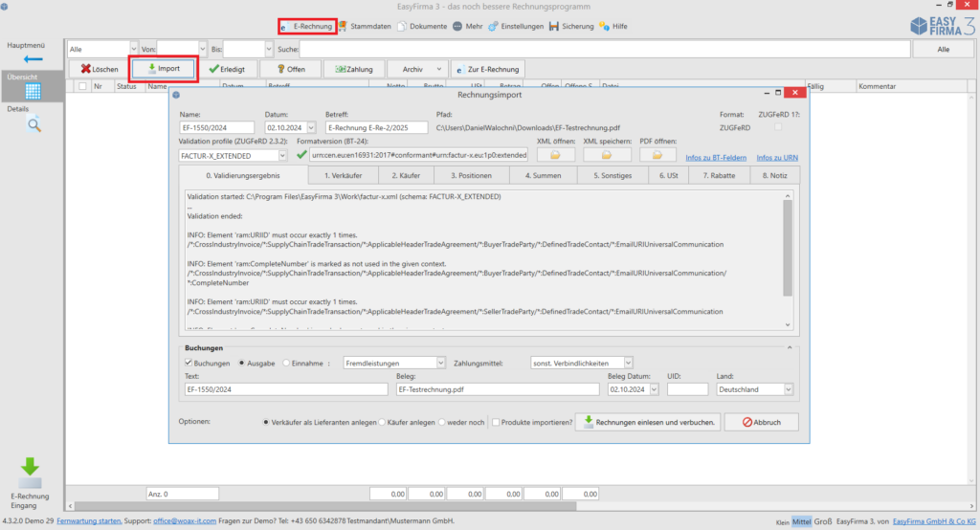This screenshot has height=530, width=980.
Task: Click the PDF öffnen folder icon
Action: (657, 155)
